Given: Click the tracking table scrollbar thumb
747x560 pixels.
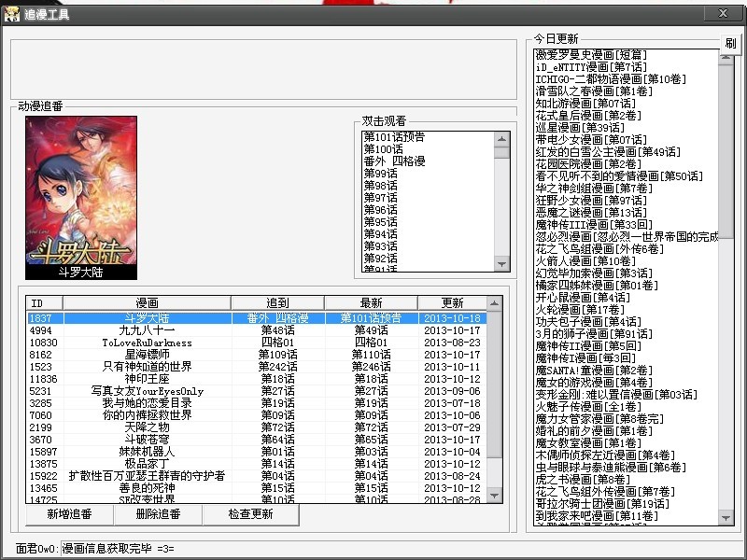Looking at the screenshot, I should coord(495,384).
